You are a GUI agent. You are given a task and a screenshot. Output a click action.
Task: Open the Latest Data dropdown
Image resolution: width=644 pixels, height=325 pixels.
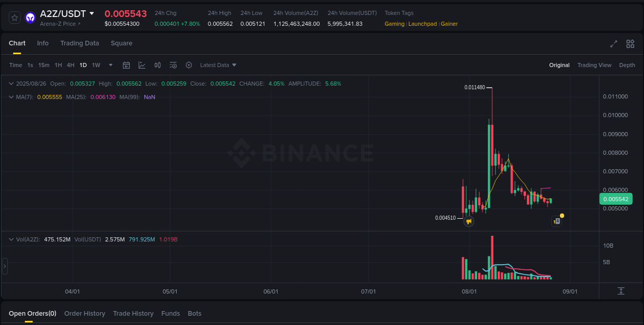point(218,65)
